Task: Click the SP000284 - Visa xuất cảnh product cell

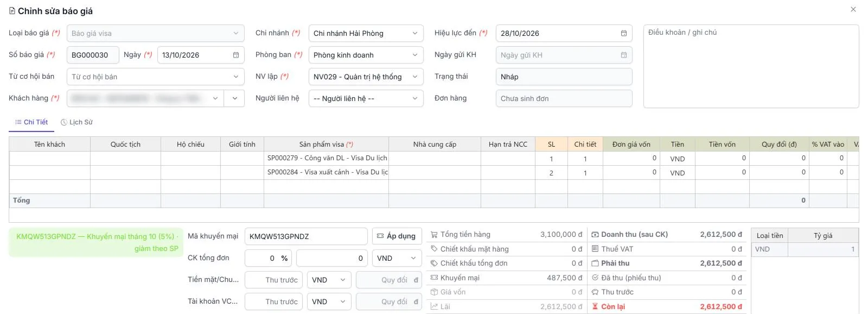Action: (326, 172)
